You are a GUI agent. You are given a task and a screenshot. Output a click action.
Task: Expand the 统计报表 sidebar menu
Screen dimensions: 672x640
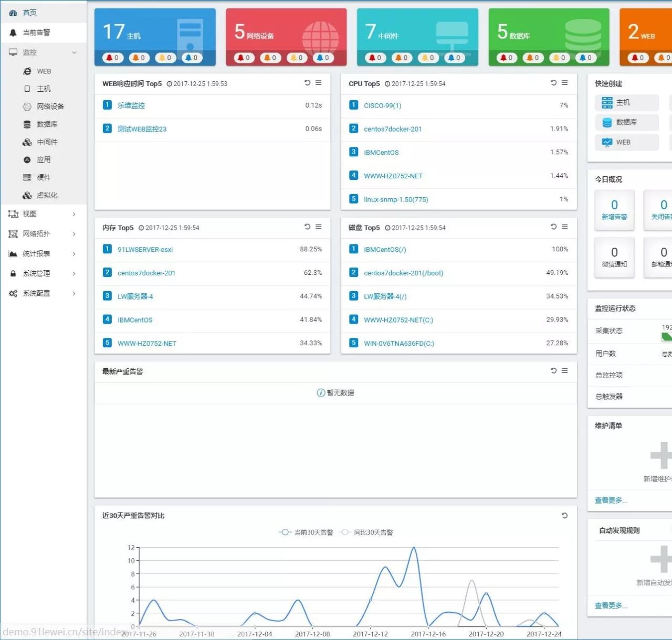[x=43, y=254]
